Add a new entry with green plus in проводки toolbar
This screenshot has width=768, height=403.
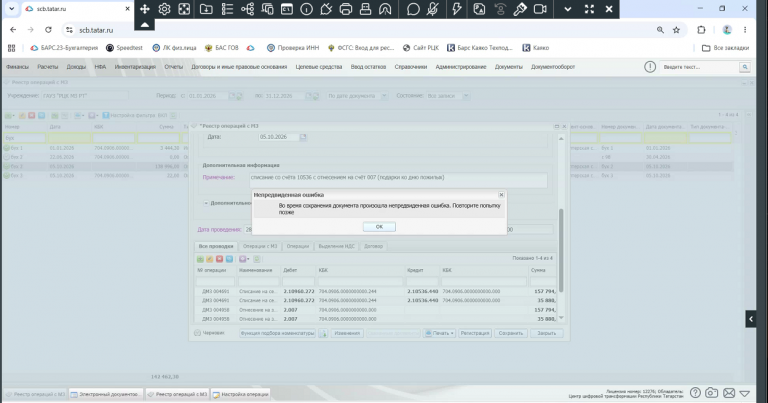[200, 259]
